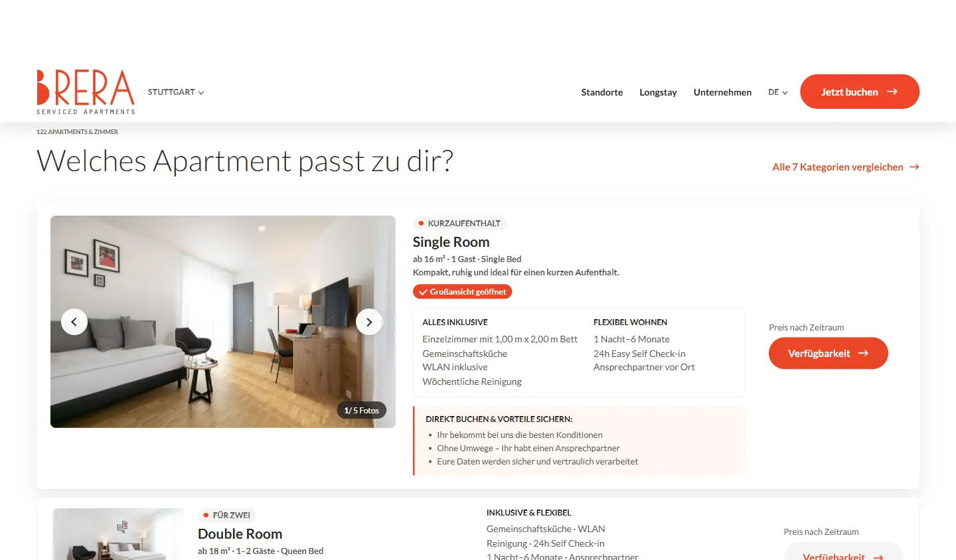Image resolution: width=956 pixels, height=560 pixels.
Task: Click 'ab 18 m² · 1–2 Gäste · Queen Bed'
Action: 260,551
